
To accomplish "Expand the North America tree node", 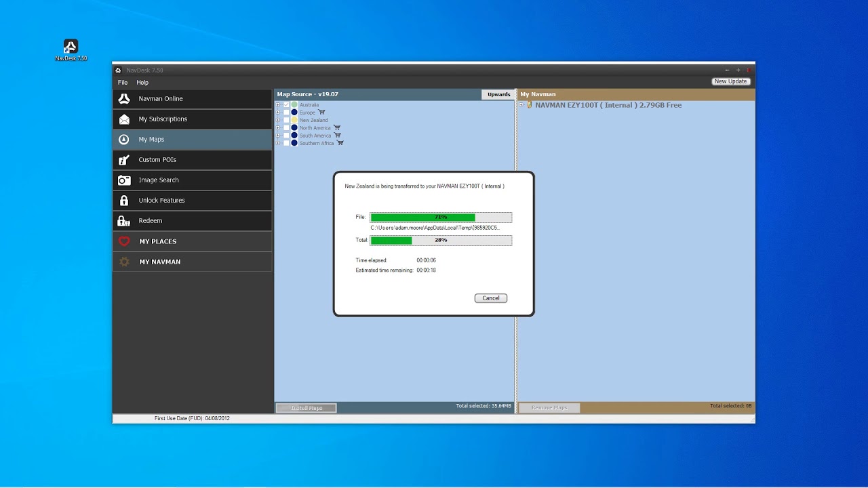I will [x=278, y=127].
